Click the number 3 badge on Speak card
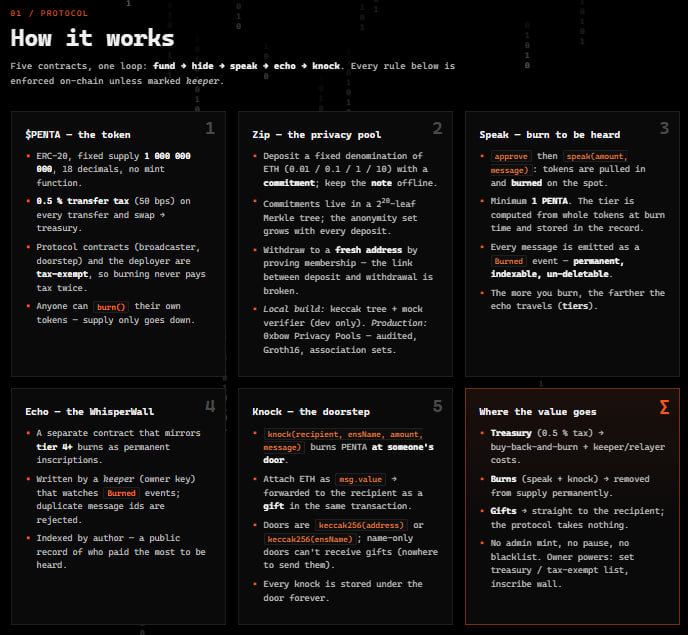This screenshot has width=688, height=635. (664, 128)
